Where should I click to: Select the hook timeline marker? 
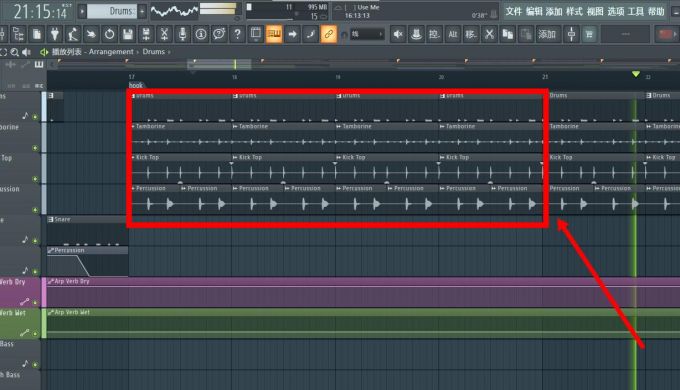coord(136,85)
